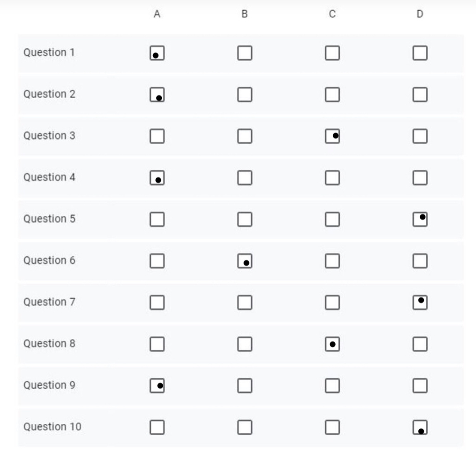Select option D for Question 9
The image size is (476, 450).
tap(420, 386)
